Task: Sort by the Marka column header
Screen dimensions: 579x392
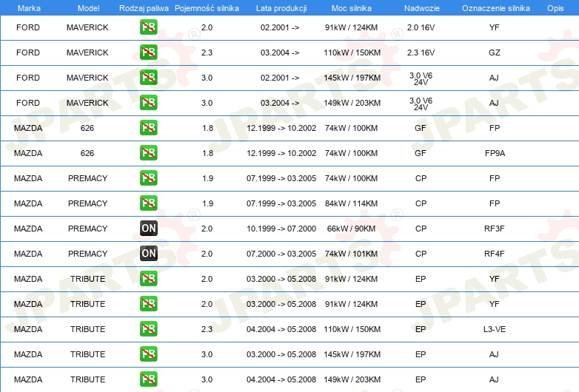Action: [29, 7]
